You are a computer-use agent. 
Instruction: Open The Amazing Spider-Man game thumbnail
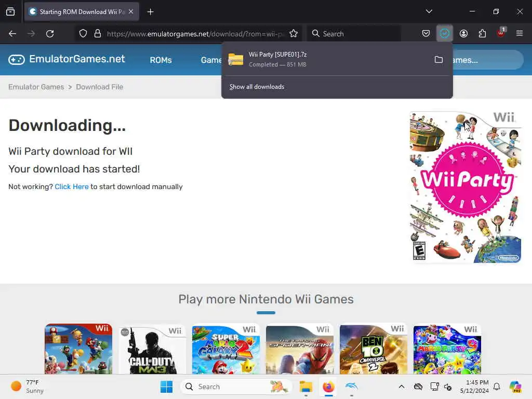click(300, 350)
